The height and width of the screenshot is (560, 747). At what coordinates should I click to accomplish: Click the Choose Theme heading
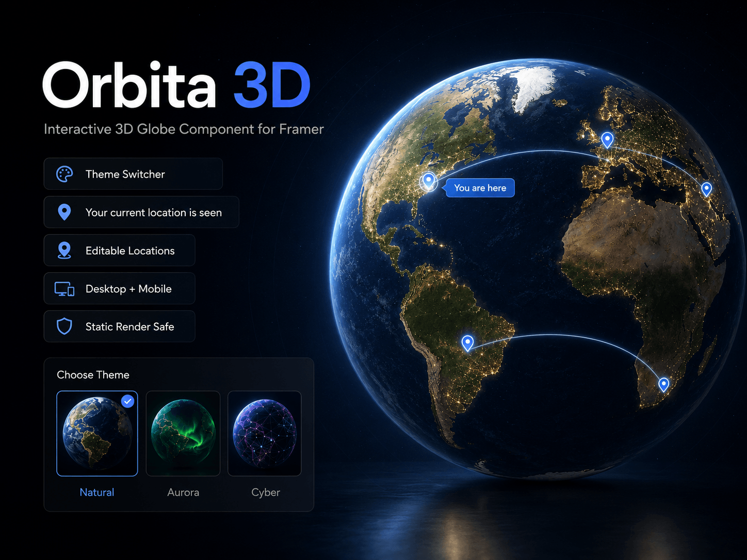[93, 375]
